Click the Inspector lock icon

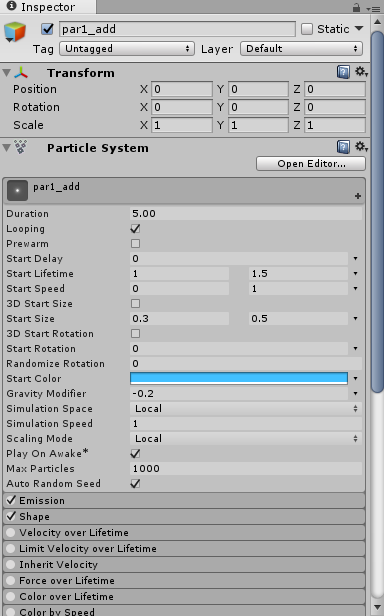pyautogui.click(x=356, y=7)
